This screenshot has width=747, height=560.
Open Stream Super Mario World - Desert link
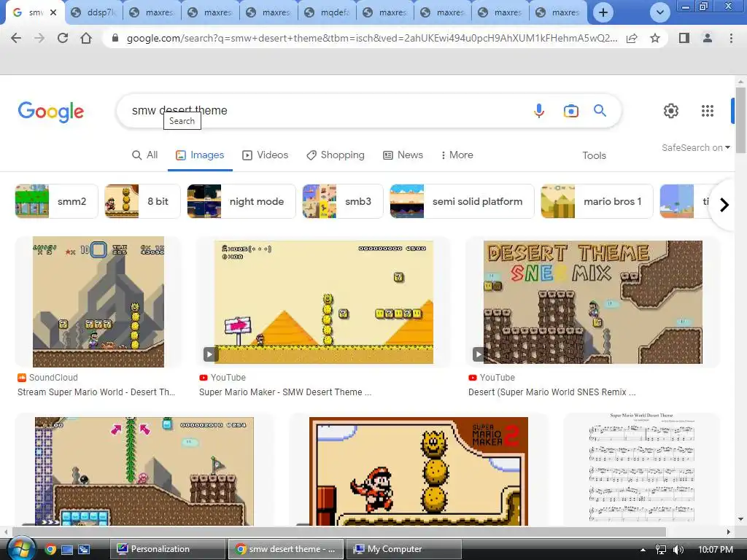[96, 392]
